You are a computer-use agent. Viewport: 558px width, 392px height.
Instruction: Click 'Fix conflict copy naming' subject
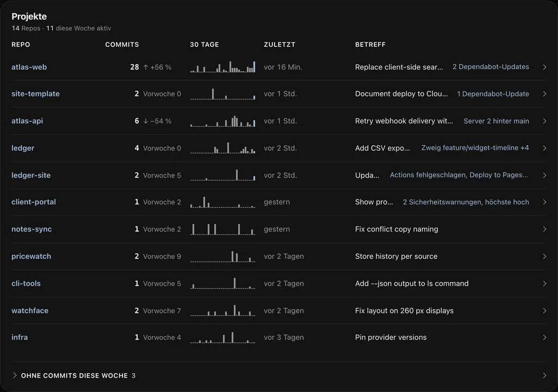[396, 229]
